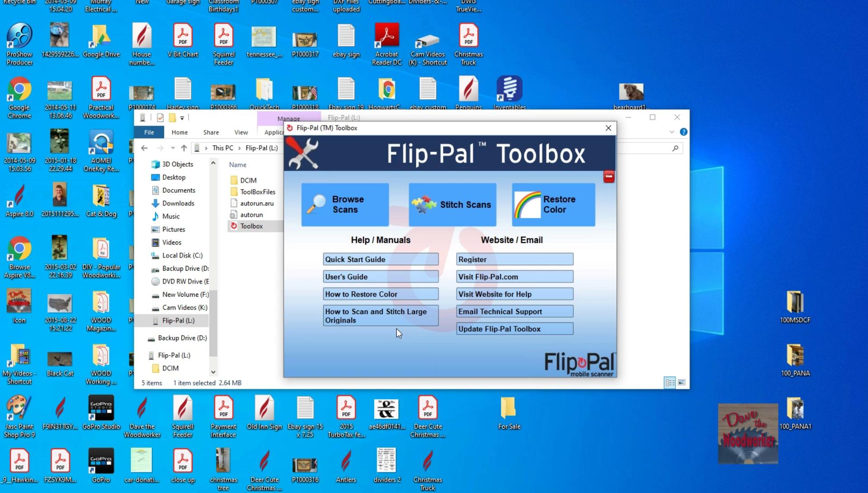Open Browse Scans in Flip-Pal Toolbox
Image resolution: width=868 pixels, height=493 pixels.
point(345,204)
